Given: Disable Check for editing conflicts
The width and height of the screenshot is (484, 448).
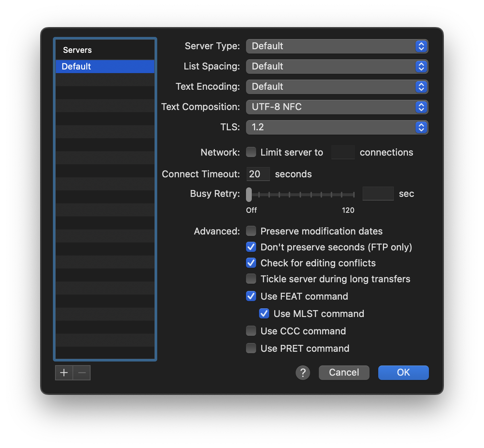Looking at the screenshot, I should tap(251, 263).
